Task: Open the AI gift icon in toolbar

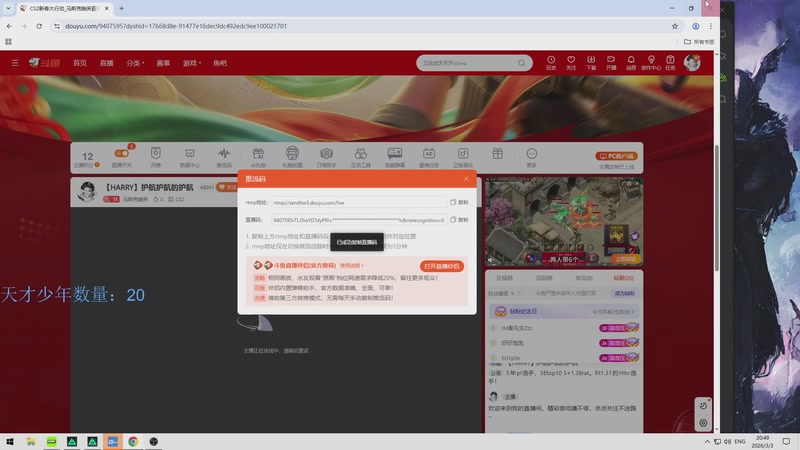Action: click(258, 157)
